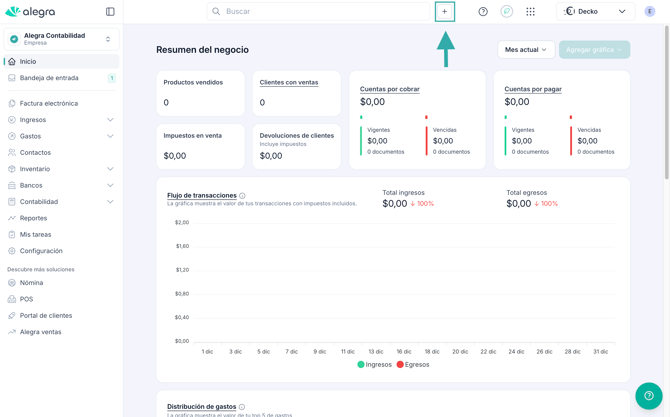Open the Mes actual period dropdown
The image size is (670, 417).
(525, 49)
